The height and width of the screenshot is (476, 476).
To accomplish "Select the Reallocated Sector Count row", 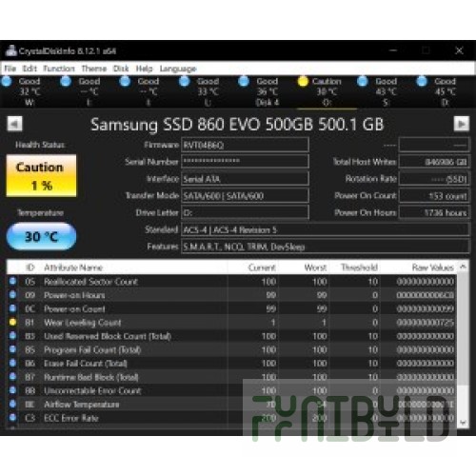I will click(231, 282).
